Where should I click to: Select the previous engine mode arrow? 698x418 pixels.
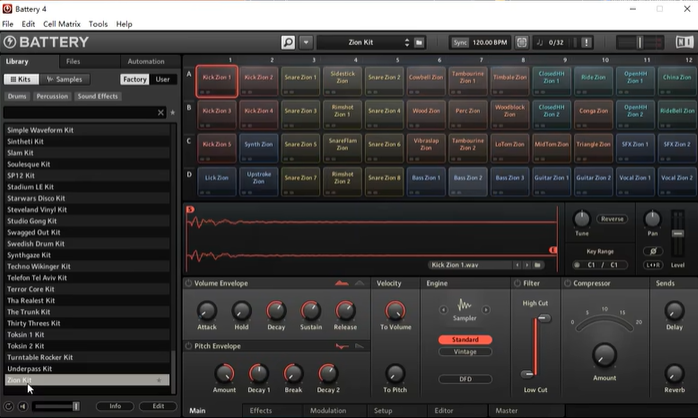point(443,310)
